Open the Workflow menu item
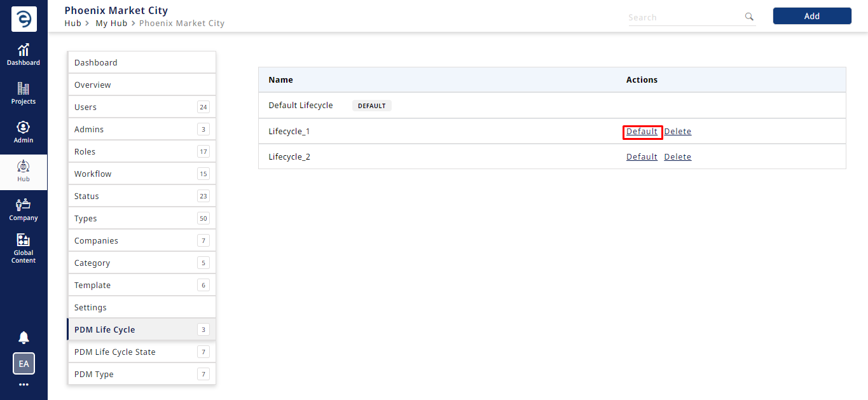Viewport: 868px width, 400px height. click(x=142, y=174)
